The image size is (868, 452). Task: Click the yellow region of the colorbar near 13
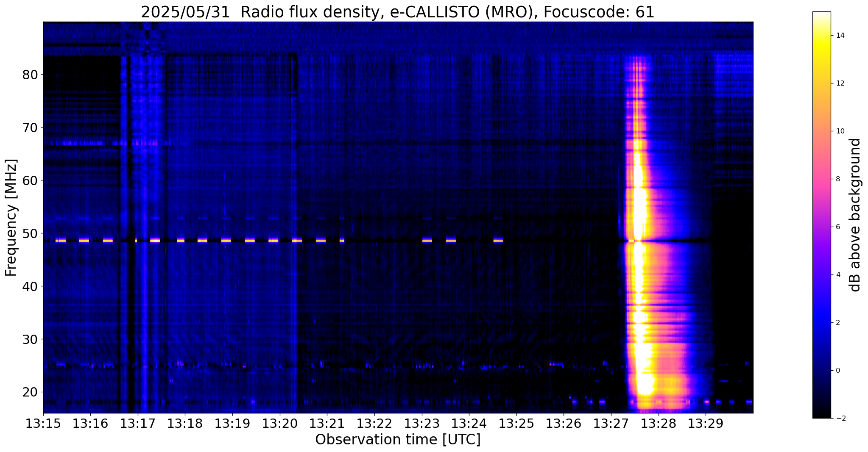click(x=821, y=59)
